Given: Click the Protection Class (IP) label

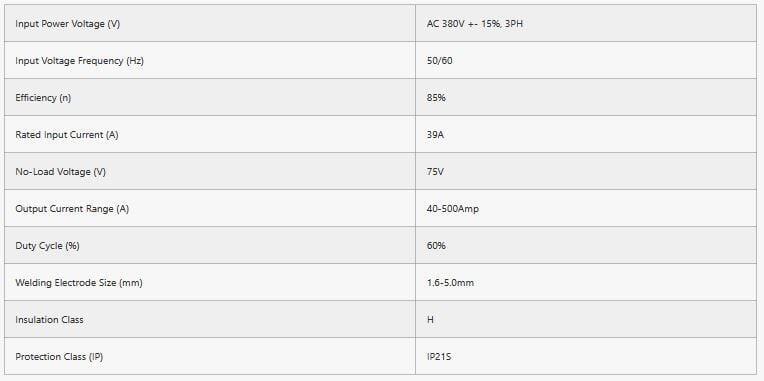Looking at the screenshot, I should 59,357.
